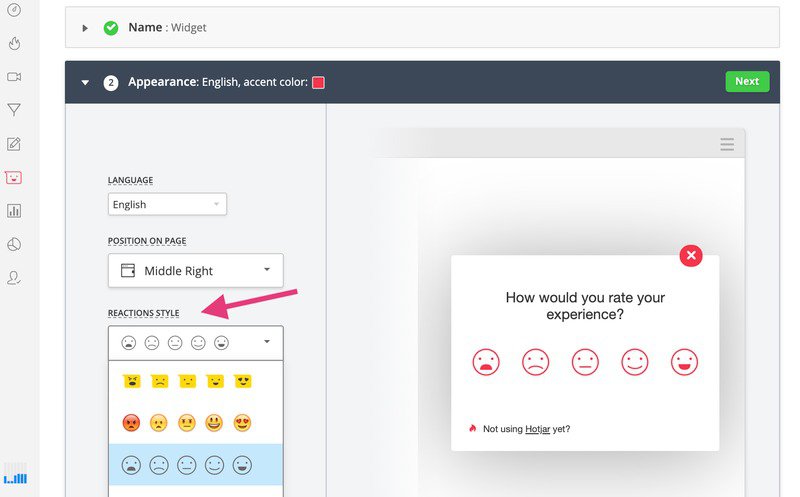The height and width of the screenshot is (497, 800).
Task: Click the red accent color swatch
Action: (318, 82)
